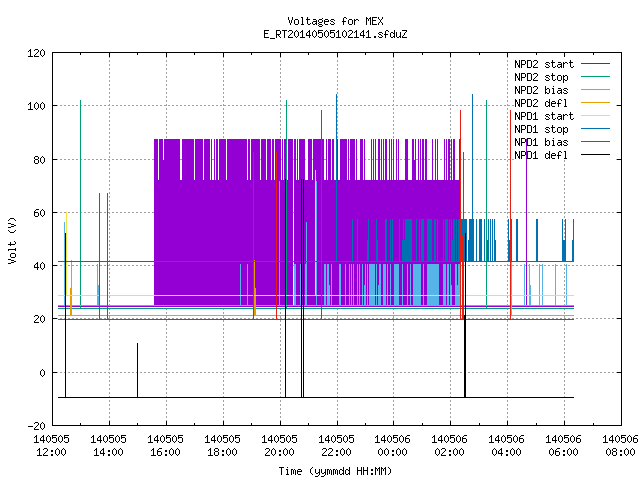Image resolution: width=640 pixels, height=480 pixels.
Task: Click the y-axis tick label 80
Action: [x=40, y=160]
